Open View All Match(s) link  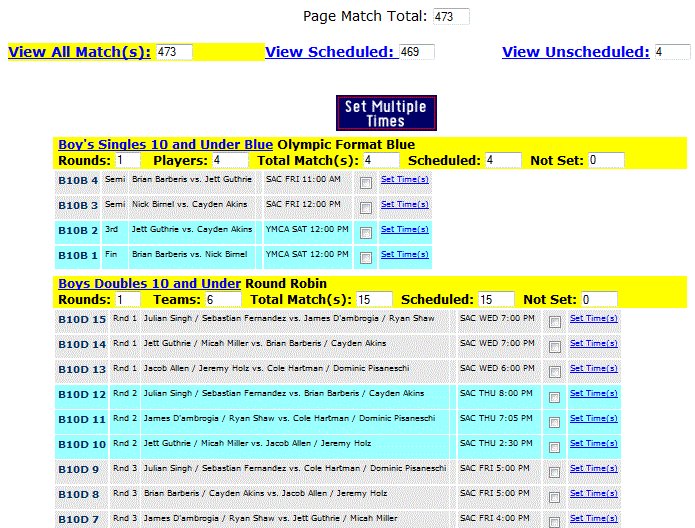point(79,52)
